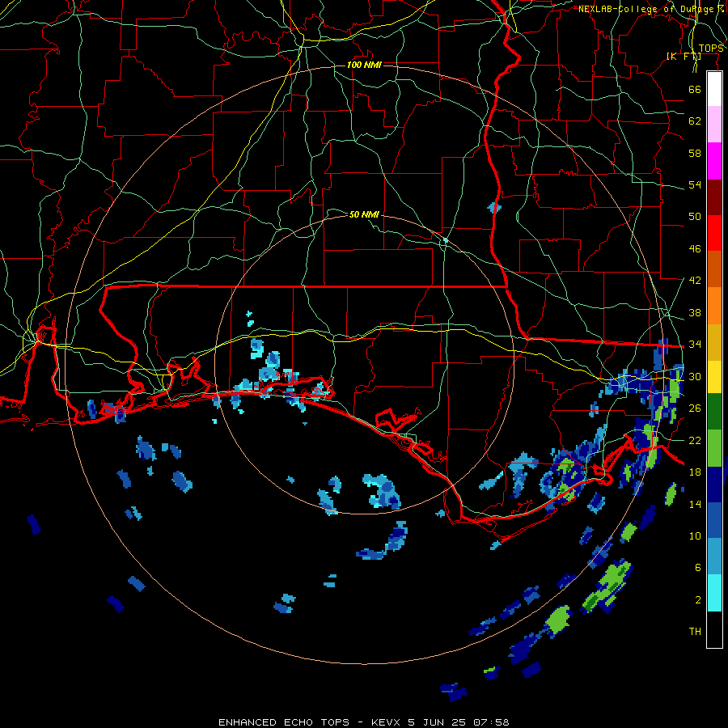The width and height of the screenshot is (728, 728).
Task: Click the "18" scale label
Action: [x=695, y=472]
